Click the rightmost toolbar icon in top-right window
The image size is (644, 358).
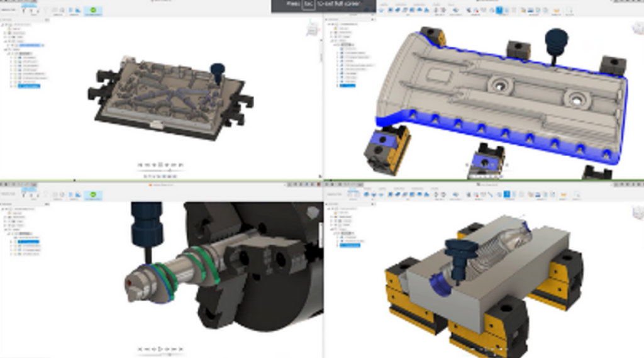(569, 11)
